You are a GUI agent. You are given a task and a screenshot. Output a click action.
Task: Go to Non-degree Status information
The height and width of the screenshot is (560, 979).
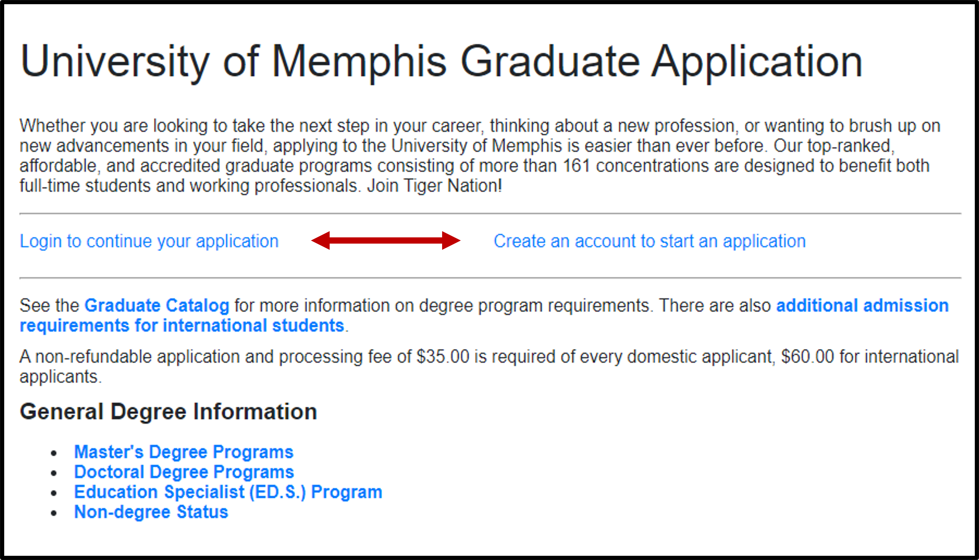click(151, 512)
